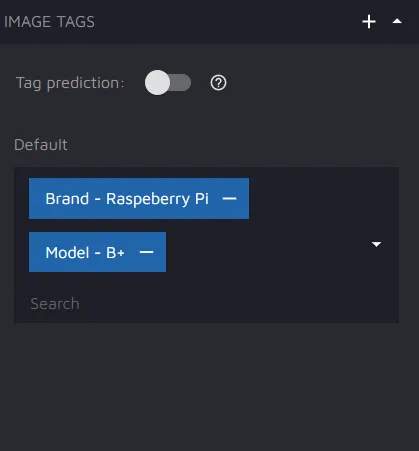Click the gray track of prediction switch
This screenshot has height=451, width=419.
click(x=182, y=83)
